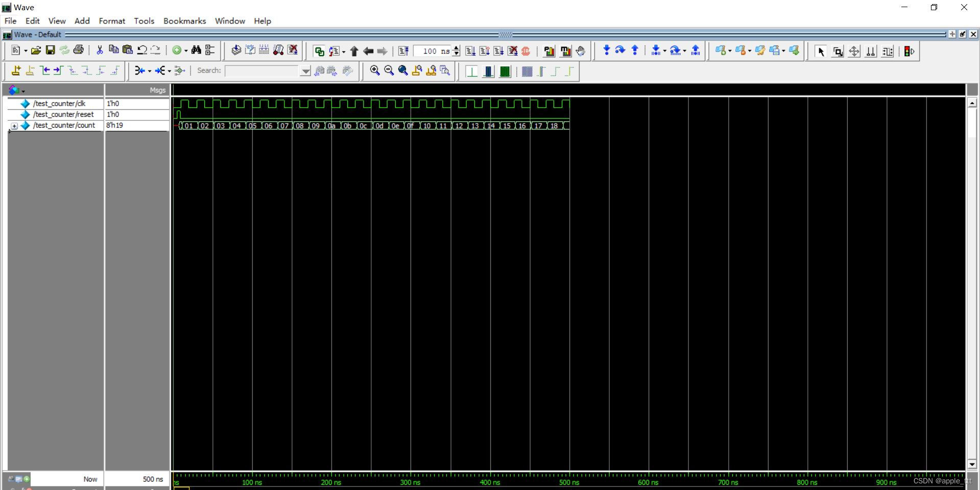Click the Step Over curved arrow
Viewport: 980px width, 490px height.
tap(620, 50)
